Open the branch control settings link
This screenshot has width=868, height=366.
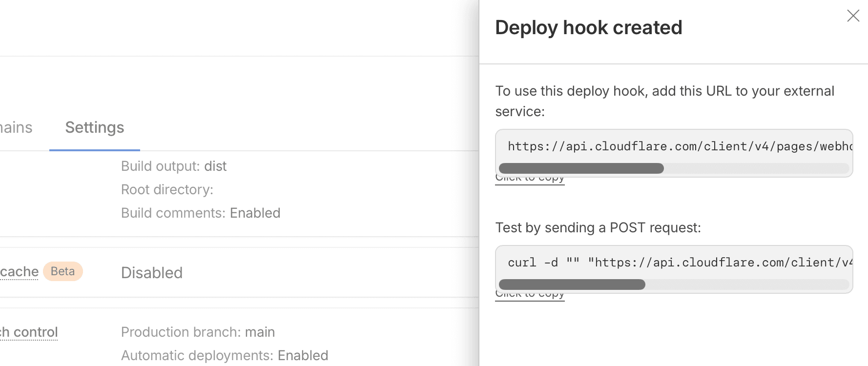29,332
